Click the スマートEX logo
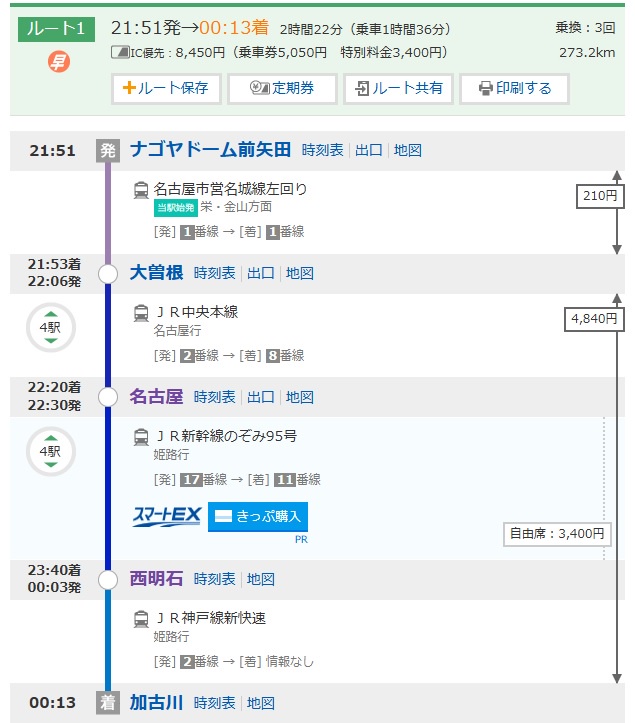The image size is (635, 723). pyautogui.click(x=167, y=516)
